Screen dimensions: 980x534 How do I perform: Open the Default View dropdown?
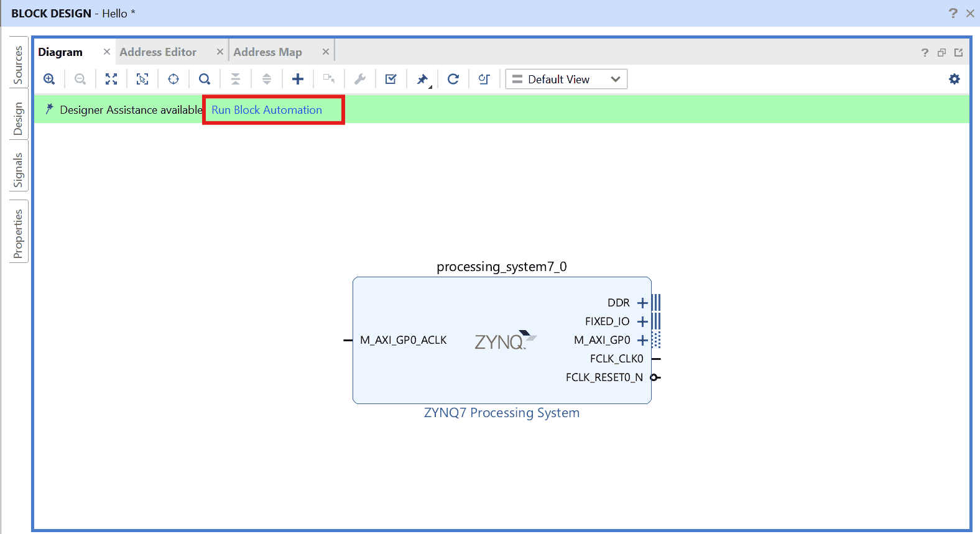(566, 79)
